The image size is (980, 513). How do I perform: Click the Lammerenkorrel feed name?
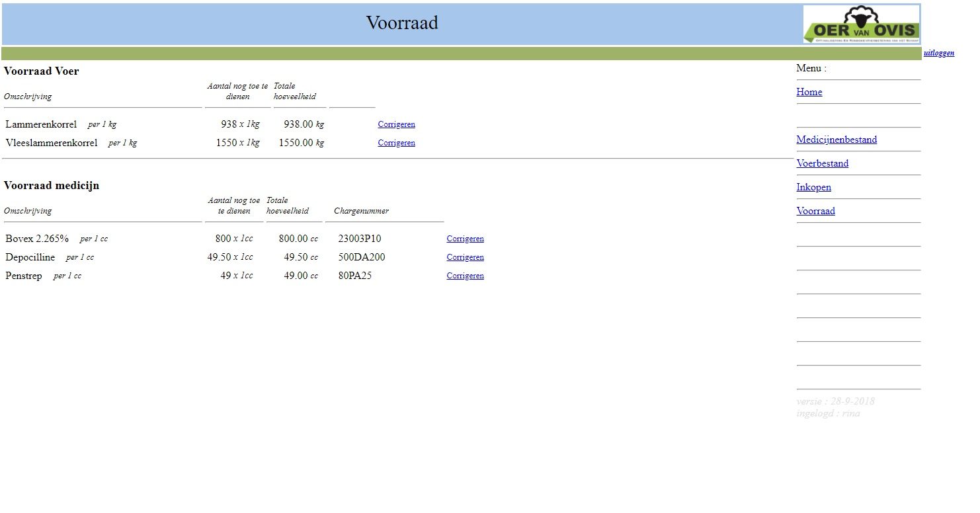tap(41, 124)
